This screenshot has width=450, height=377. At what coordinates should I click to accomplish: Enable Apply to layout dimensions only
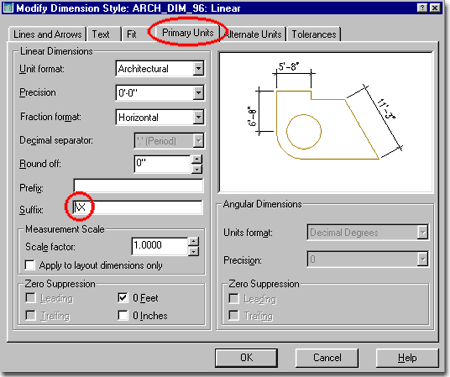30,265
